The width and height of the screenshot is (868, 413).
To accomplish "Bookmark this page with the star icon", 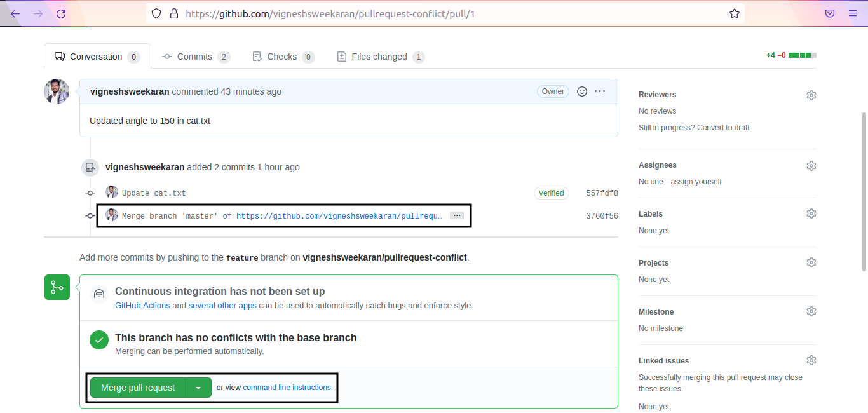I will [735, 13].
